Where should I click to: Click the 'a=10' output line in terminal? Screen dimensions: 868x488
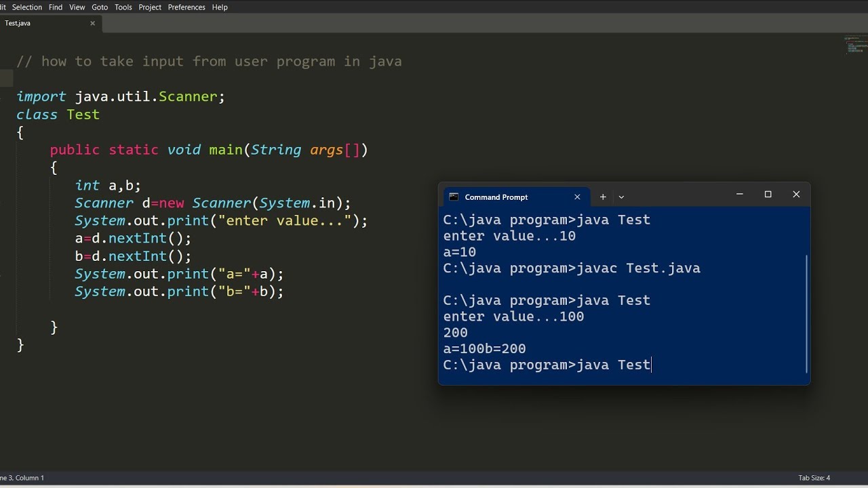point(459,252)
